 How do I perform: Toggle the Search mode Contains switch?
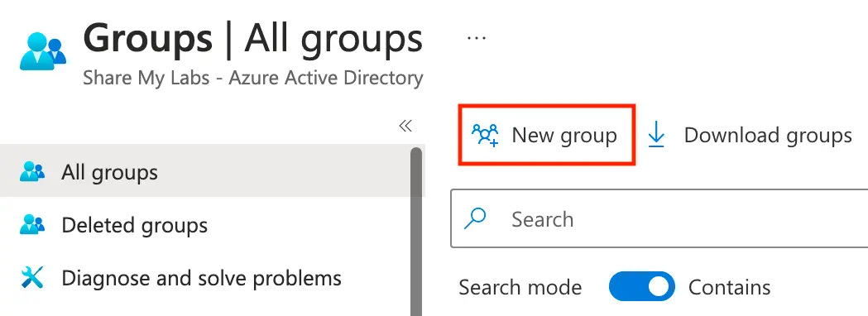point(641,287)
